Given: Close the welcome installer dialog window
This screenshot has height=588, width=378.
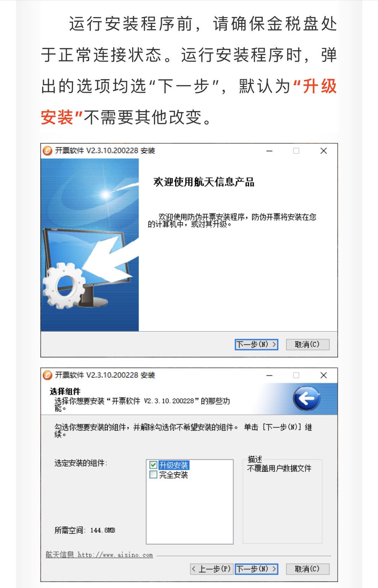Looking at the screenshot, I should click(x=324, y=151).
